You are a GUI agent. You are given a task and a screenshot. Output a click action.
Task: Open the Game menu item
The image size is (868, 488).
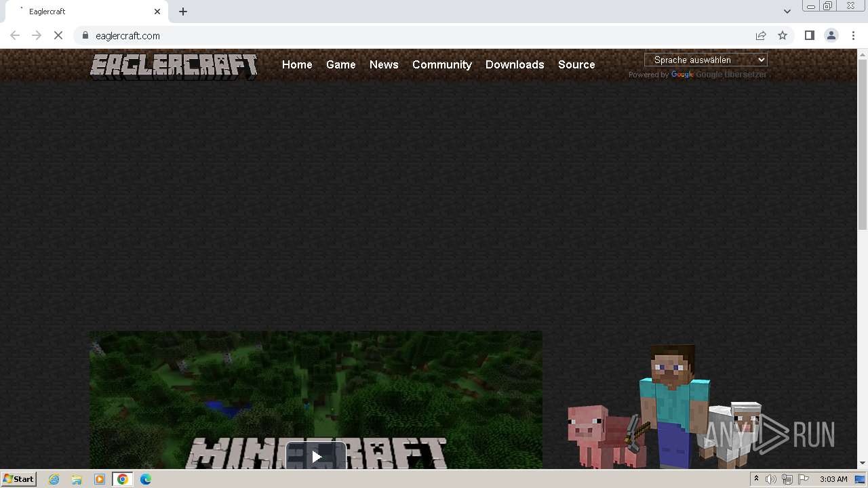(x=341, y=64)
